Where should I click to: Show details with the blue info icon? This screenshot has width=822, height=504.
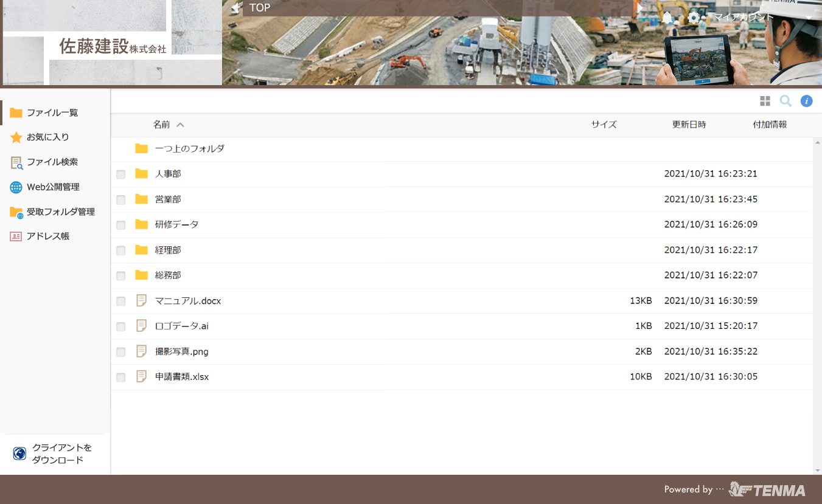click(806, 101)
